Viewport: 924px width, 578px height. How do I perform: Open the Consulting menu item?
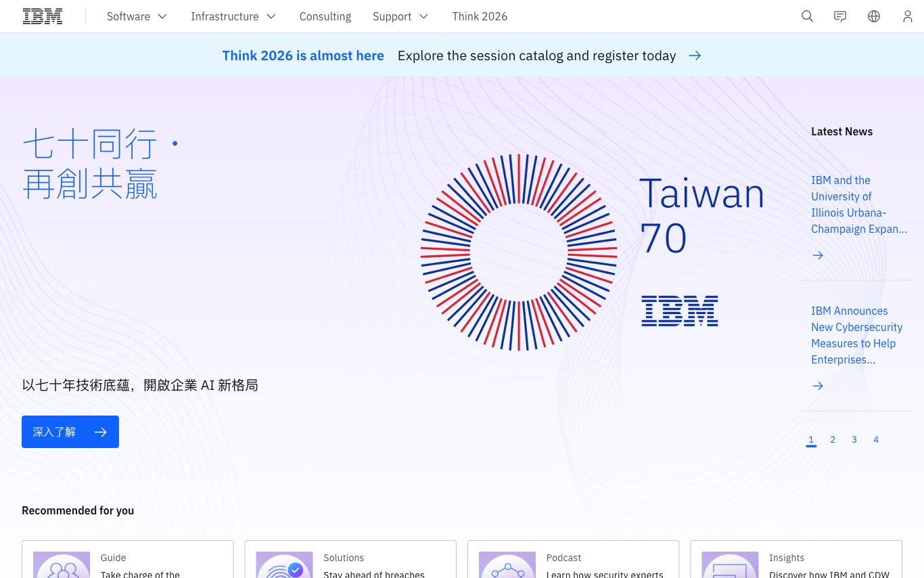pos(325,16)
